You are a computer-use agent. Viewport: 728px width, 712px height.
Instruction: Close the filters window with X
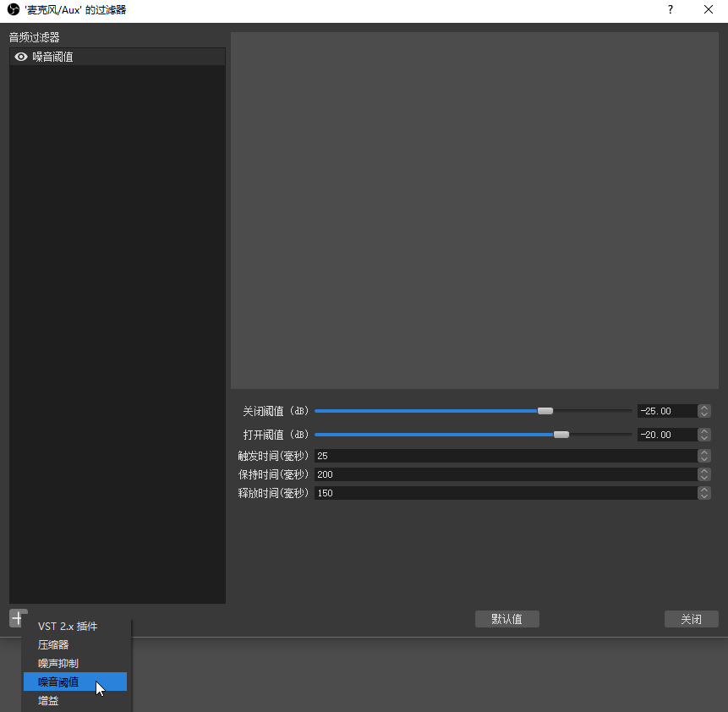pos(709,10)
